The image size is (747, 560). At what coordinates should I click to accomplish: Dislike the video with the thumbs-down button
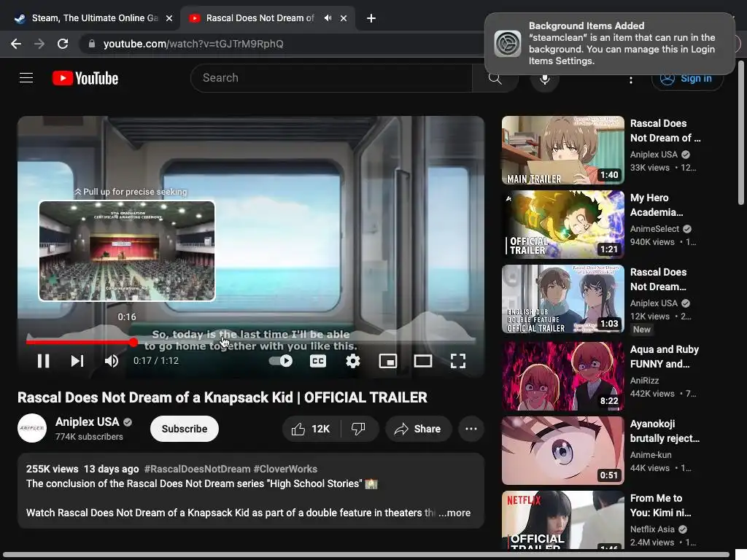click(x=359, y=429)
